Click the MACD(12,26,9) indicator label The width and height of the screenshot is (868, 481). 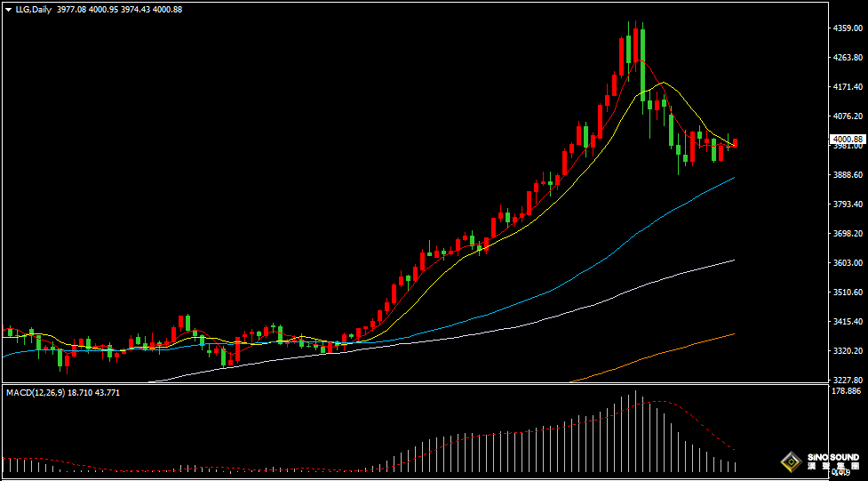[33, 392]
